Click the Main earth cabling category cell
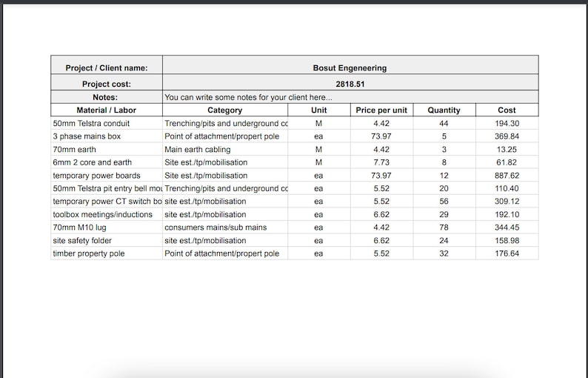This screenshot has width=588, height=378. 225,150
